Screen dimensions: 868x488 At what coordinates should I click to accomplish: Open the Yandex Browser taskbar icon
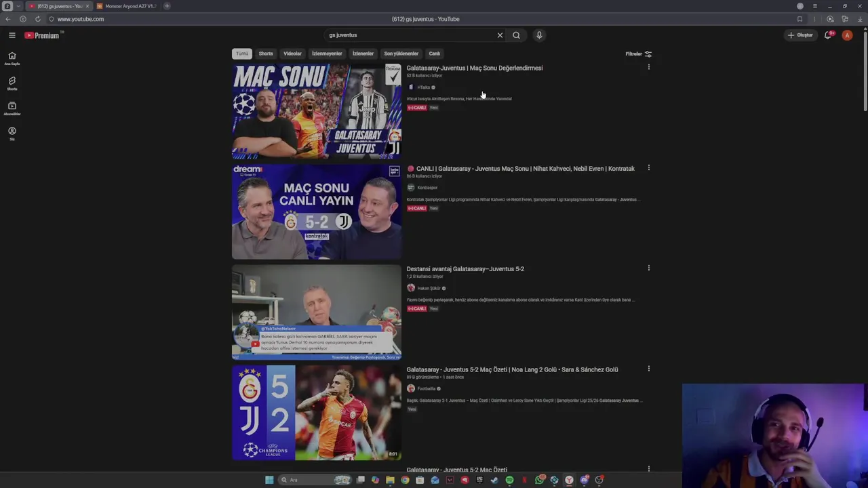coord(569,480)
